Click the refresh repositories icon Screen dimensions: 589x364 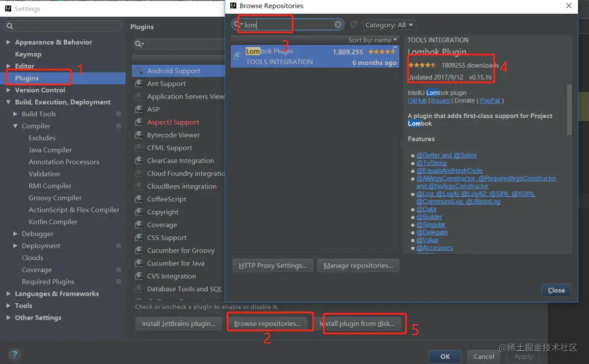pyautogui.click(x=354, y=25)
